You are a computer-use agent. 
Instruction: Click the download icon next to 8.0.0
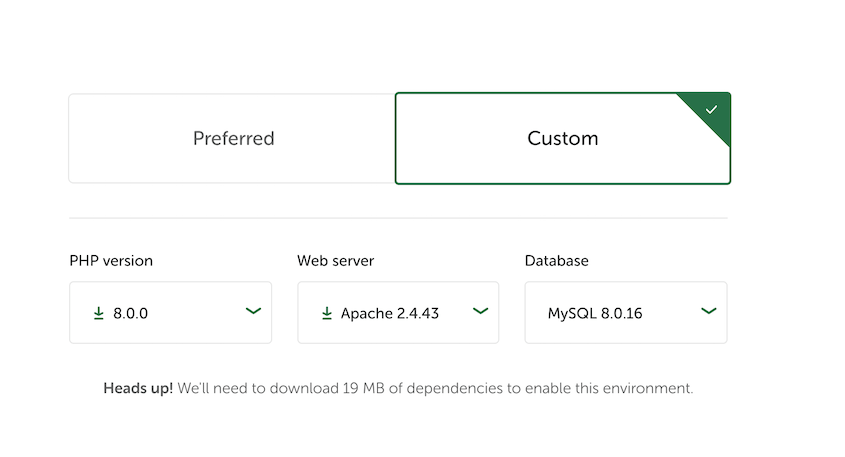pos(99,313)
